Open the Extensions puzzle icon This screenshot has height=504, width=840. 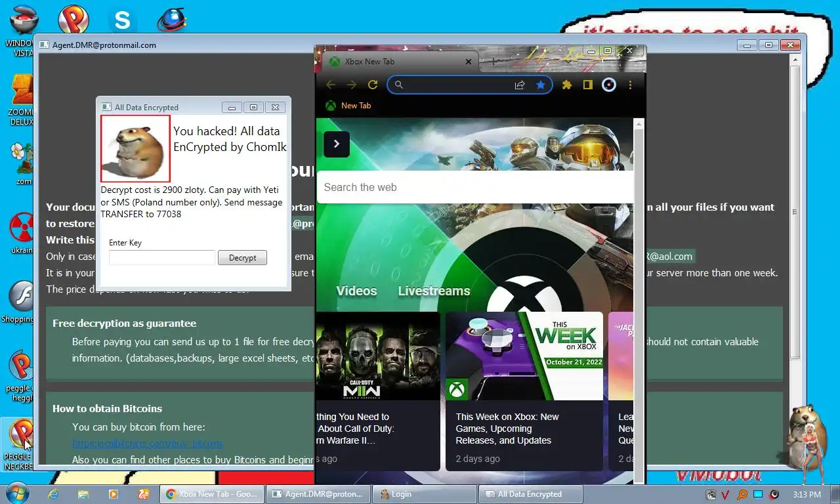click(x=567, y=85)
